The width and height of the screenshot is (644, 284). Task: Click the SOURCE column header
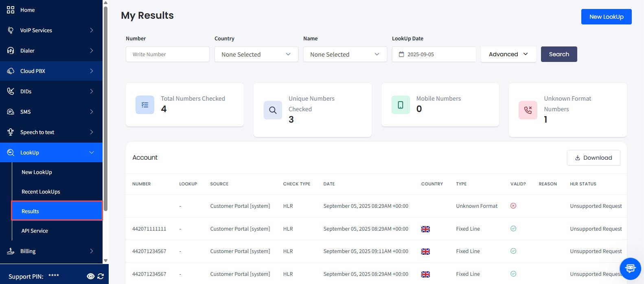pyautogui.click(x=219, y=184)
